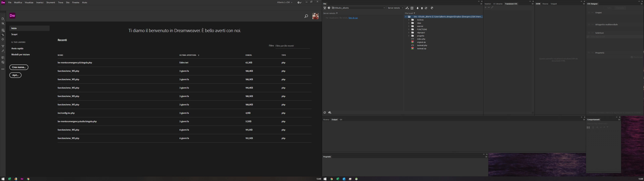Viewport: 644px width, 181px height.
Task: Open the Sito menu
Action: 68,3
